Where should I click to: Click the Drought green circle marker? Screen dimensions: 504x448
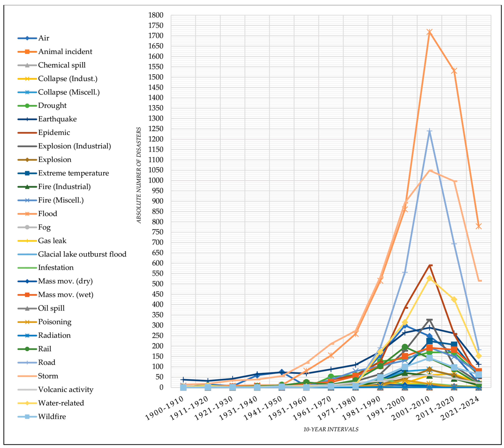click(x=27, y=105)
